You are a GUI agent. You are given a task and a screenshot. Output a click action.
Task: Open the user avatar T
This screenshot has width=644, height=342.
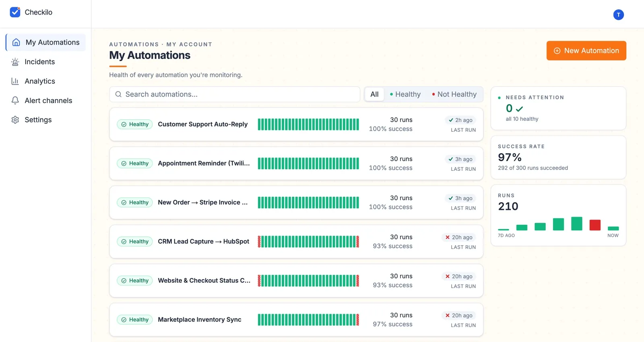(618, 15)
